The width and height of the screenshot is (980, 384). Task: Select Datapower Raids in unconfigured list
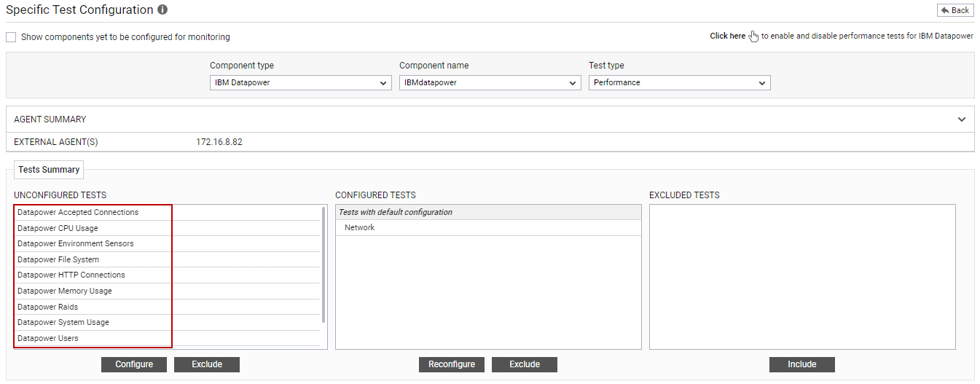coord(167,307)
